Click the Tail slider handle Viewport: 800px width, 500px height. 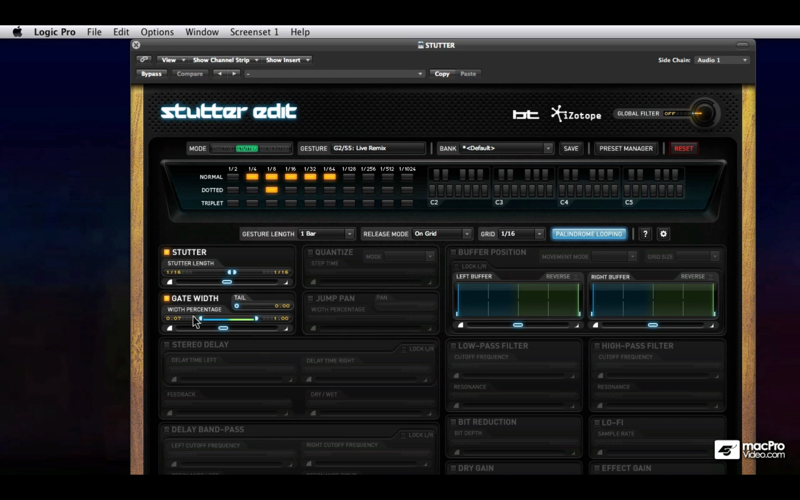point(236,306)
